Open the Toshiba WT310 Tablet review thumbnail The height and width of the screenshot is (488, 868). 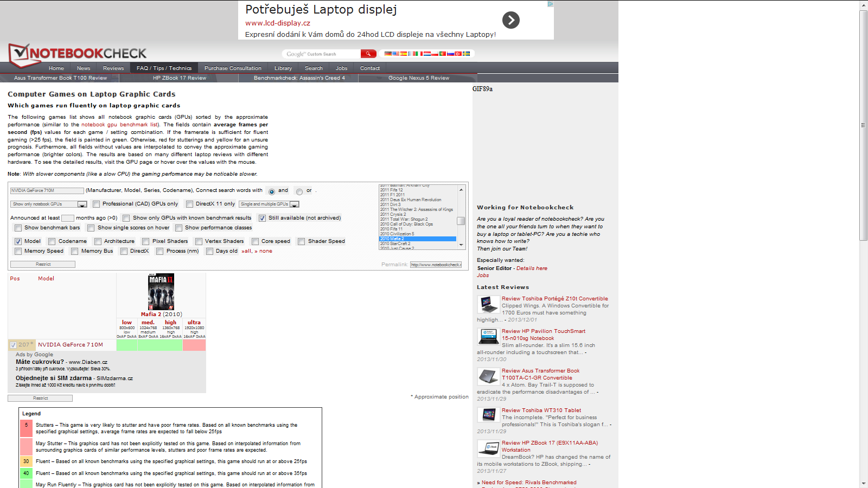coord(488,416)
